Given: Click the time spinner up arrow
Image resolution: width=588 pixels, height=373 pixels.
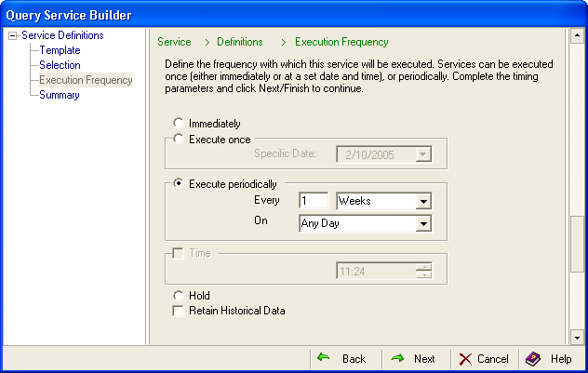Looking at the screenshot, I should coord(424,267).
